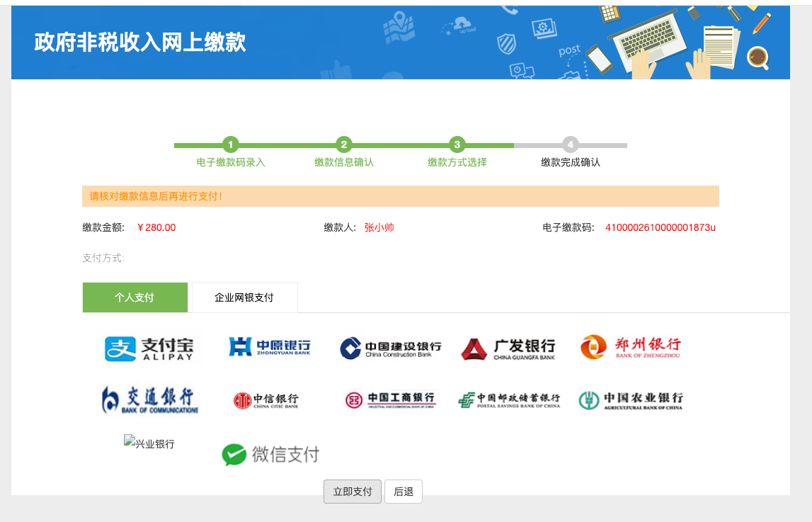The image size is (812, 522).
Task: Click the 立即支付 button
Action: click(352, 492)
